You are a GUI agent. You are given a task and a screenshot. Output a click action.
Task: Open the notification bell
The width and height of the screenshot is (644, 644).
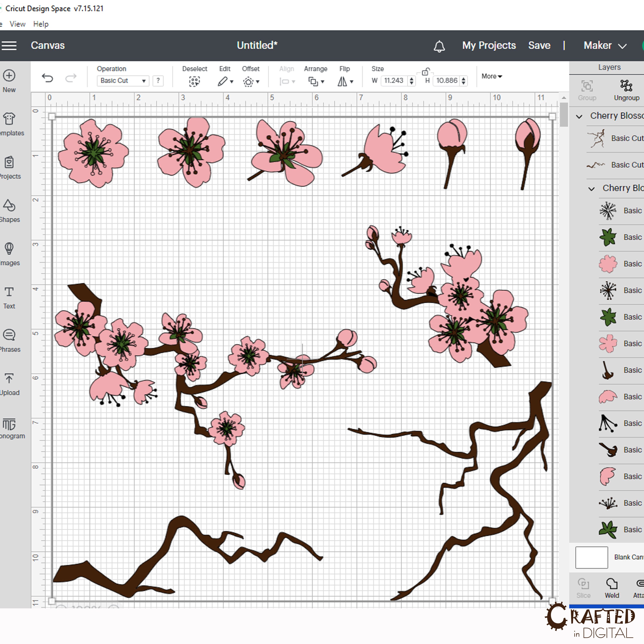[439, 46]
